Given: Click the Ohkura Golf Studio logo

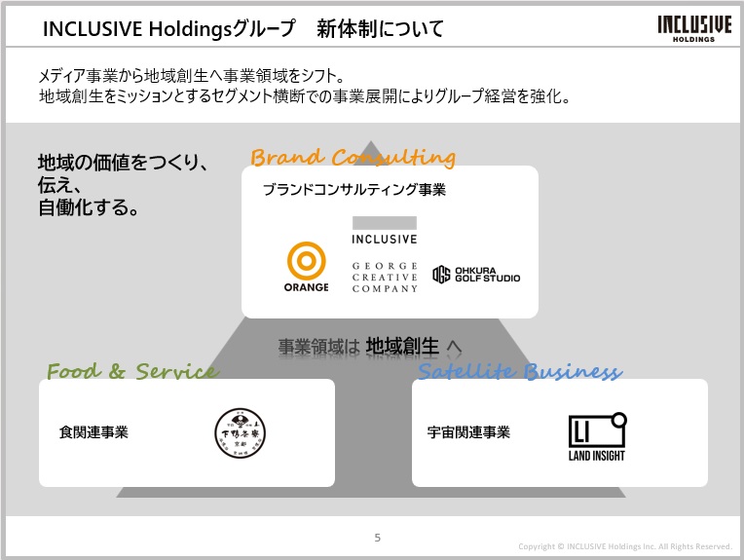Looking at the screenshot, I should point(476,275).
